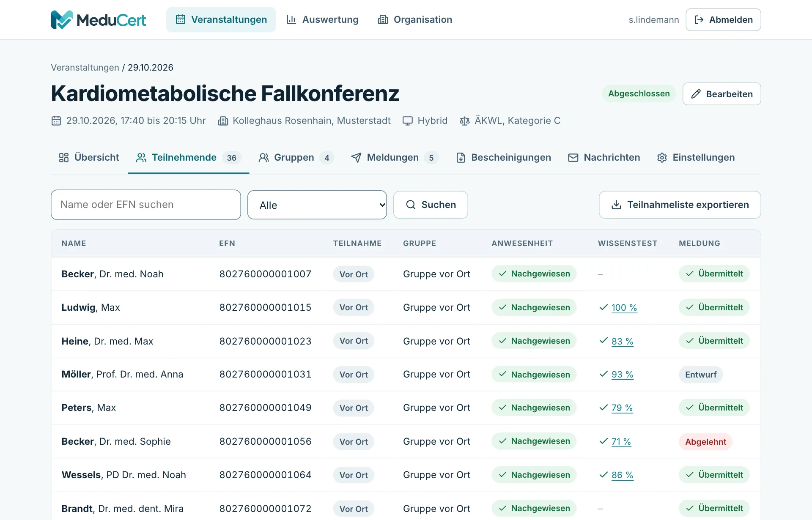Screen dimensions: 812x520
Task: Click the building icon next to Kolleghaus Rosenhain
Action: [223, 121]
